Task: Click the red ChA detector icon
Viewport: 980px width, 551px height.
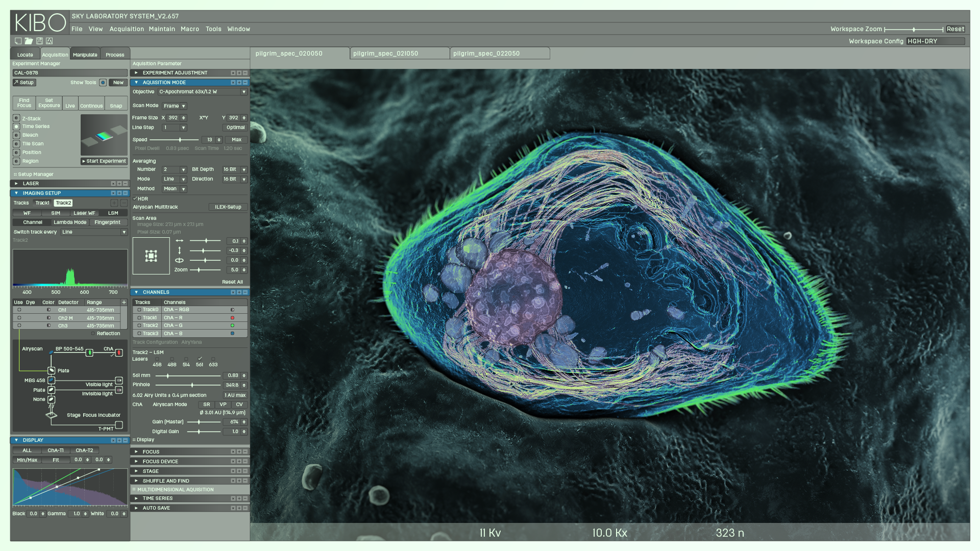Action: 119,353
